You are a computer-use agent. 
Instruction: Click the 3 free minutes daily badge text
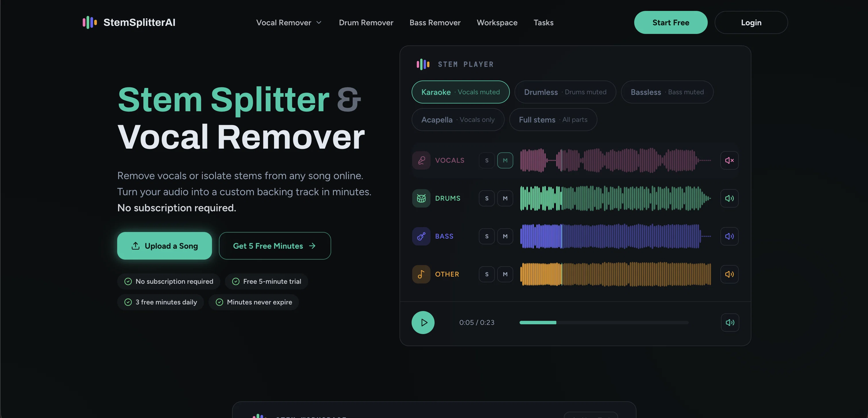pos(166,302)
